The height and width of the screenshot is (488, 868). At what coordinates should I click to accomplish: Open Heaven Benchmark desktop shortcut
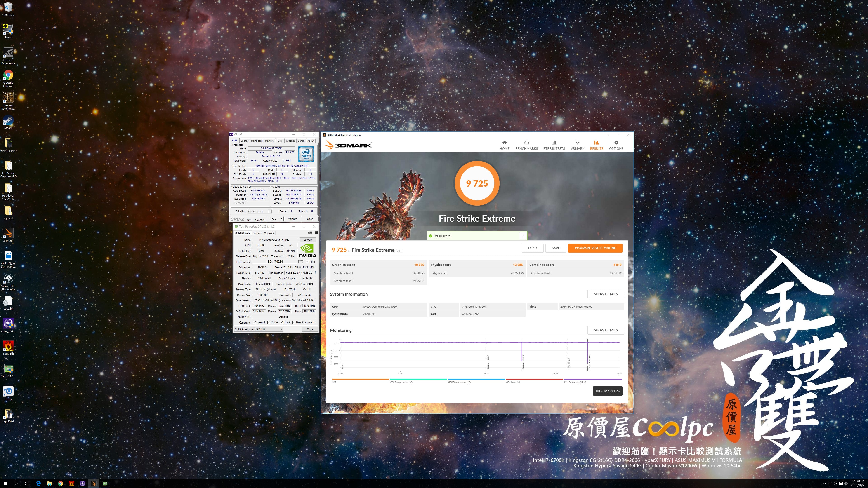pyautogui.click(x=8, y=101)
